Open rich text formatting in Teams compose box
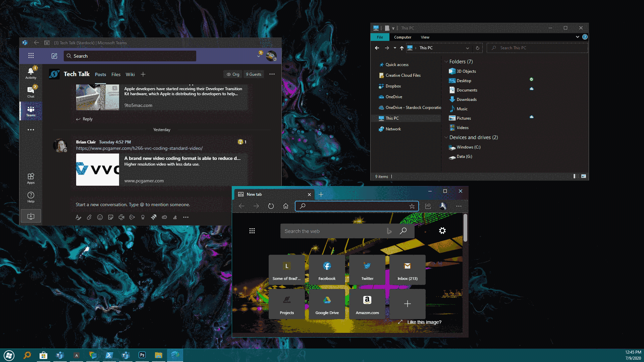Viewport: 644px width, 362px height. coord(78,217)
